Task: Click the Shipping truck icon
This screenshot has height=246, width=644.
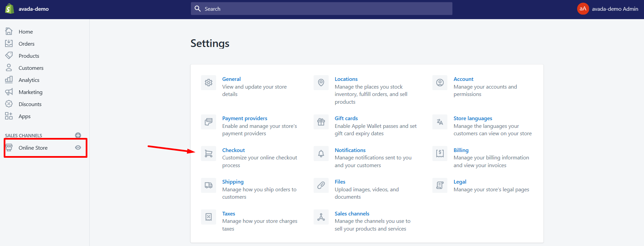Action: (208, 185)
